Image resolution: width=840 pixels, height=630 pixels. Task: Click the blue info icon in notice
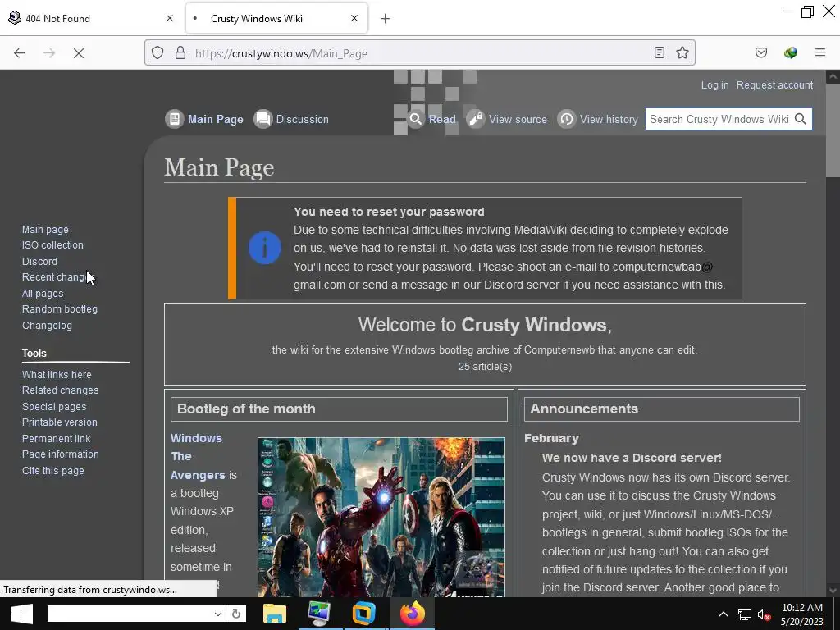click(x=265, y=248)
